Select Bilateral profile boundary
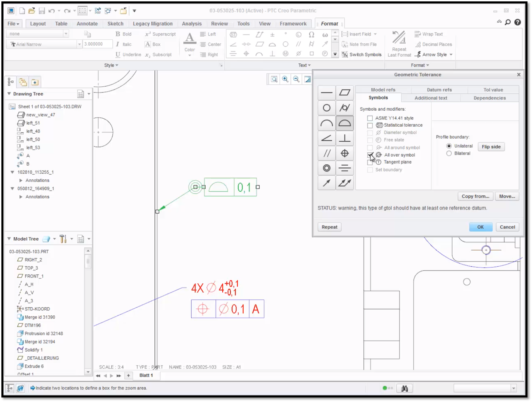The image size is (532, 402). 449,153
